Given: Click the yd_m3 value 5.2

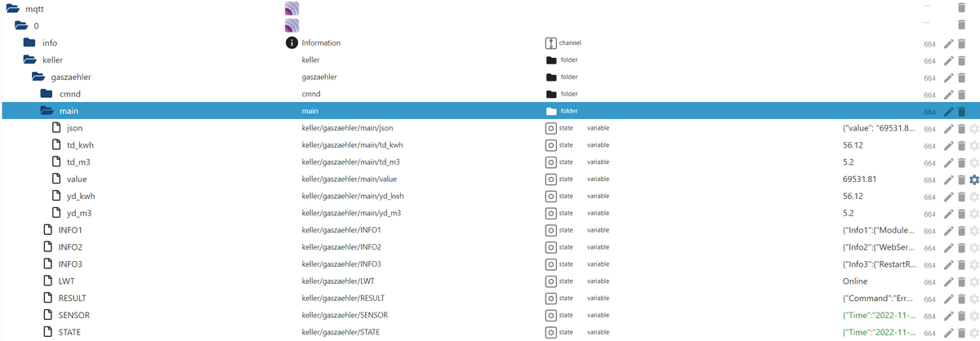Looking at the screenshot, I should pos(848,214).
